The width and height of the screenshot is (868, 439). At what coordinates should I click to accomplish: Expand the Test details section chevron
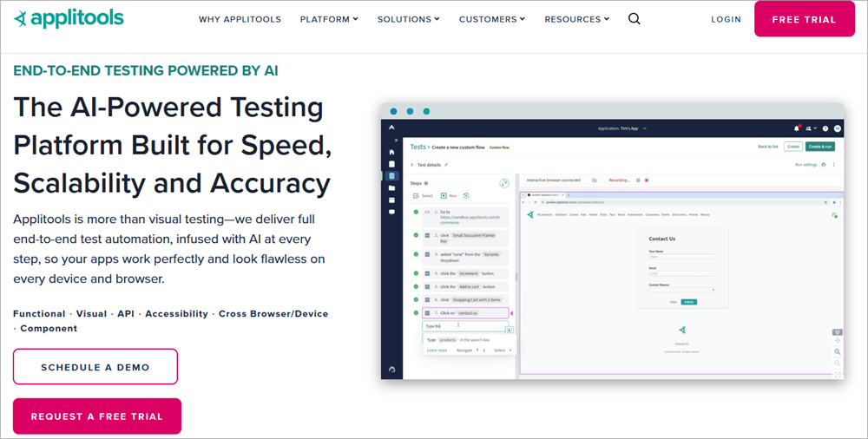tap(411, 164)
